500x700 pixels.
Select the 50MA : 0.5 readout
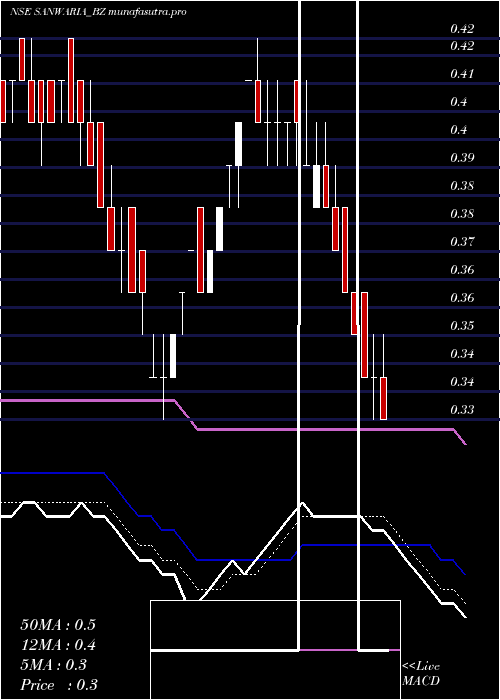pos(58,625)
